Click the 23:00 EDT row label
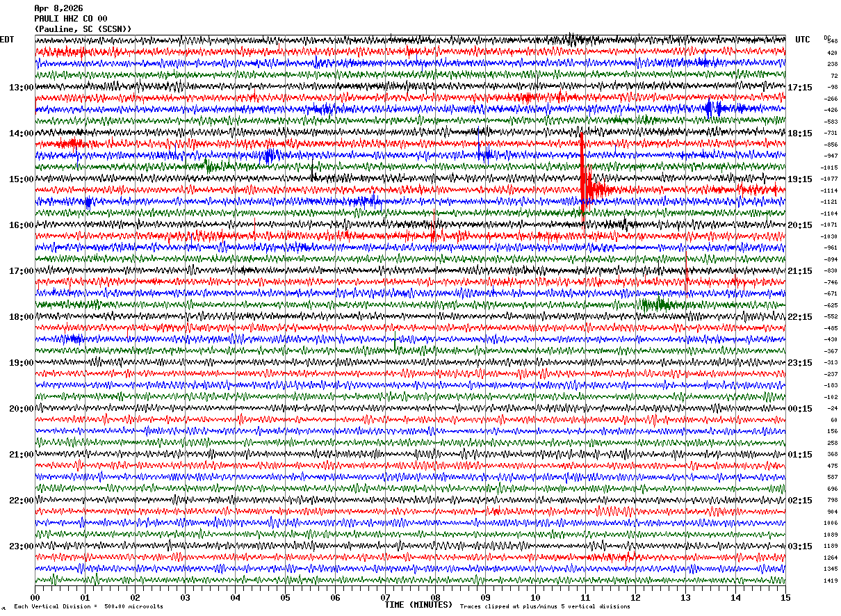The image size is (841, 616). tap(22, 546)
